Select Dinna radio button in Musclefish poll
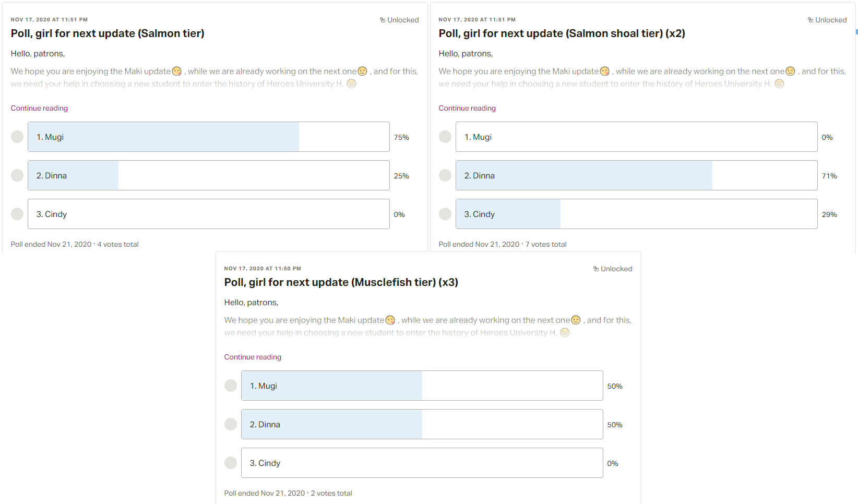The image size is (858, 504). tap(231, 424)
